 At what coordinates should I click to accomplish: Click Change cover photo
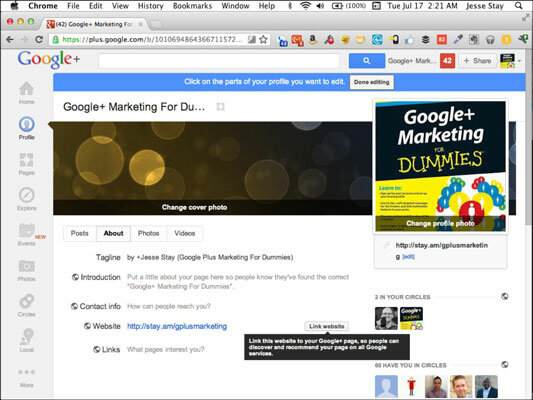[x=194, y=207]
